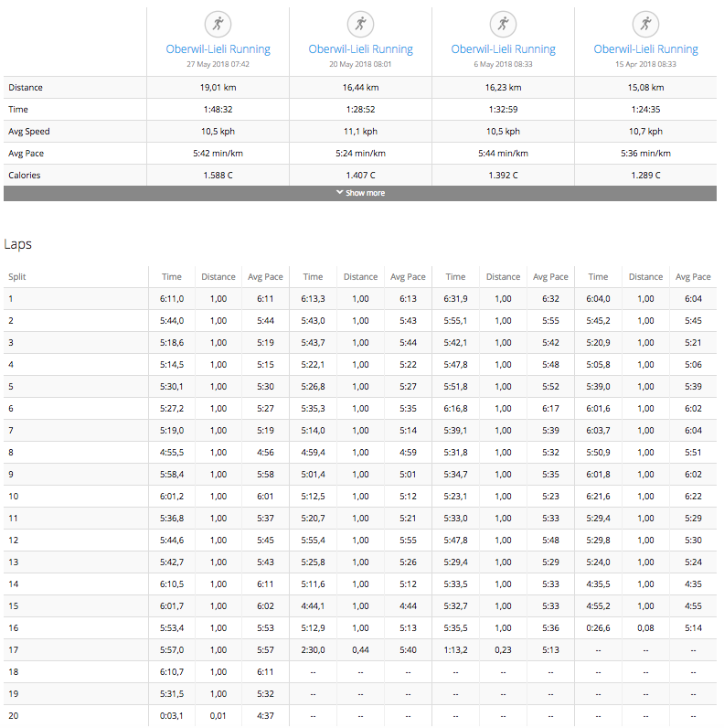The image size is (724, 728).
Task: Click the Time value 1:24:35
Action: click(x=645, y=109)
